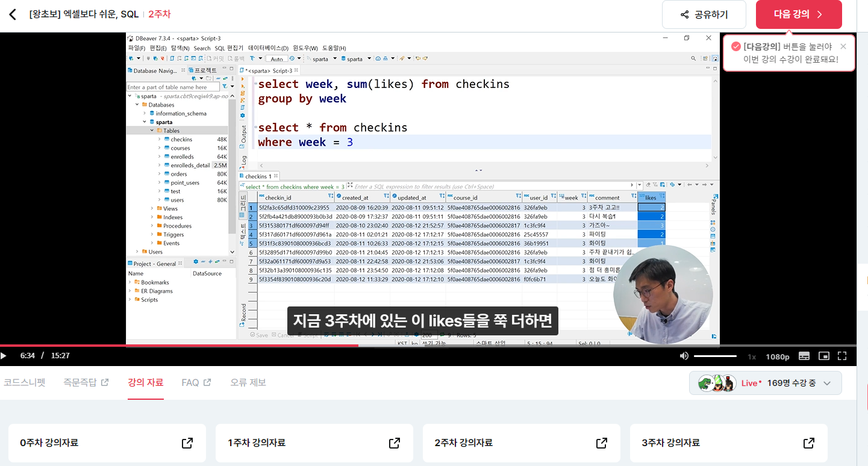Adjust the white volume slider

click(715, 356)
